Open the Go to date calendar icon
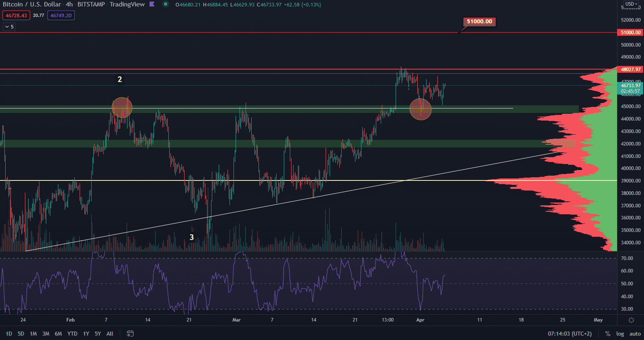Viewport: 644px width, 340px height. tap(130, 334)
